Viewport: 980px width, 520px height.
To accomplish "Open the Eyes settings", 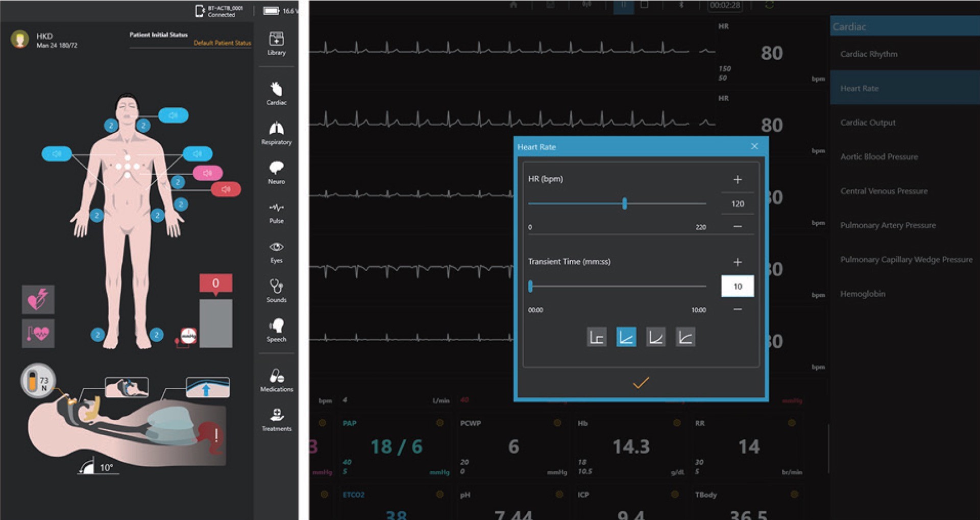I will (x=276, y=252).
